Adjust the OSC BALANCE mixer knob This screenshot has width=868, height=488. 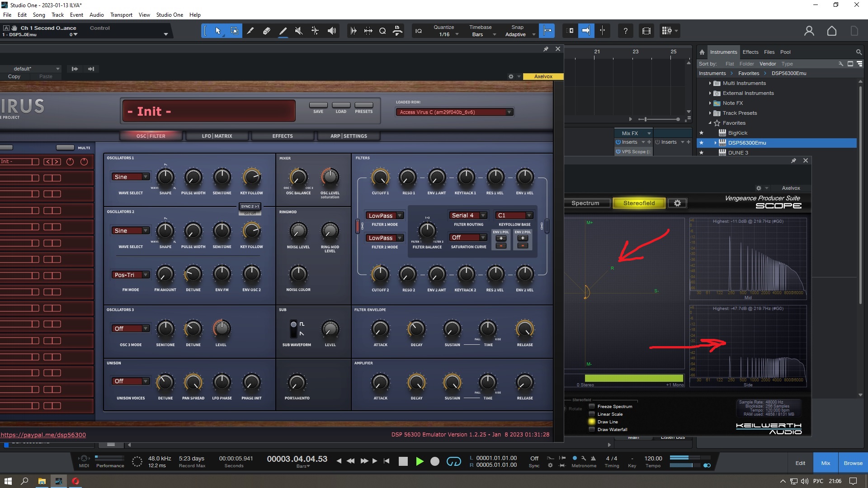298,177
